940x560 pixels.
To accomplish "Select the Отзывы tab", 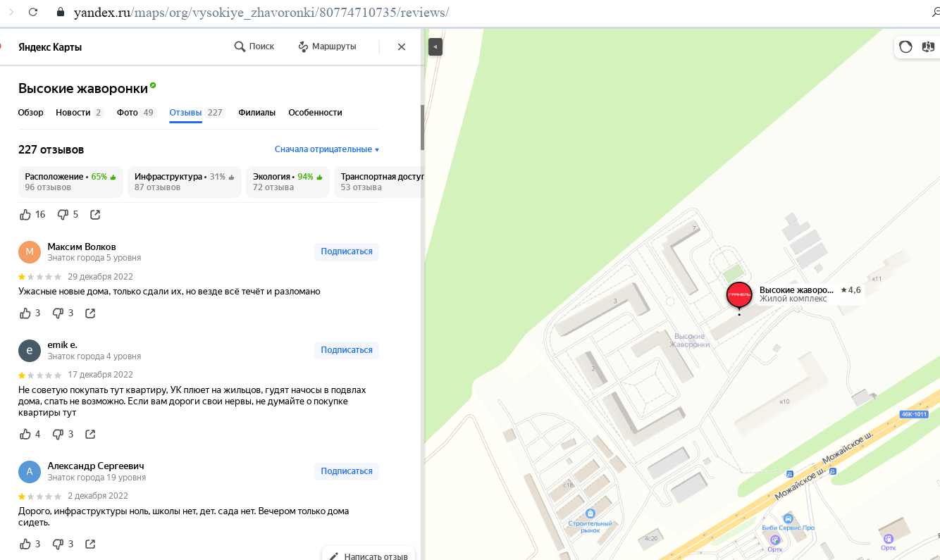I will point(197,113).
